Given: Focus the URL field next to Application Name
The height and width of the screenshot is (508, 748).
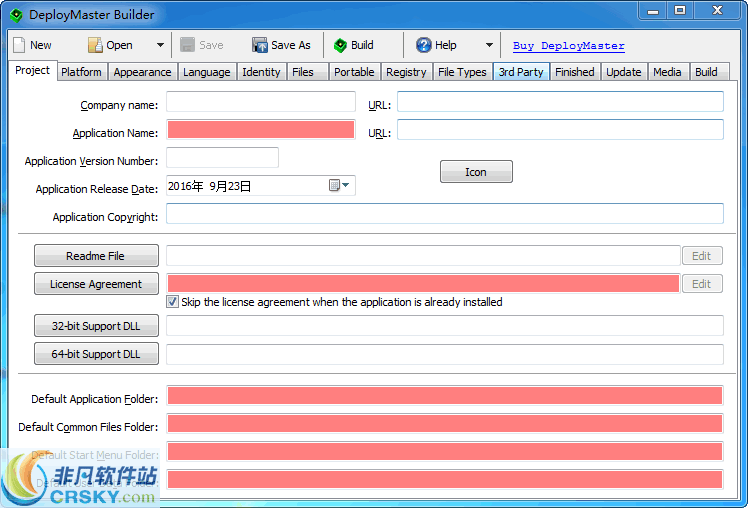Looking at the screenshot, I should pos(560,129).
